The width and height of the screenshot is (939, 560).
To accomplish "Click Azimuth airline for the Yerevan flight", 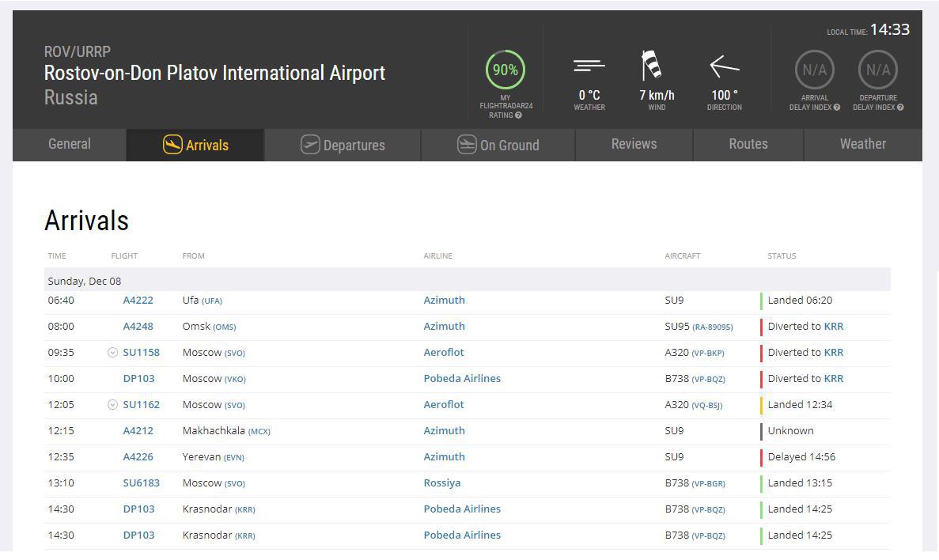I will tap(445, 456).
